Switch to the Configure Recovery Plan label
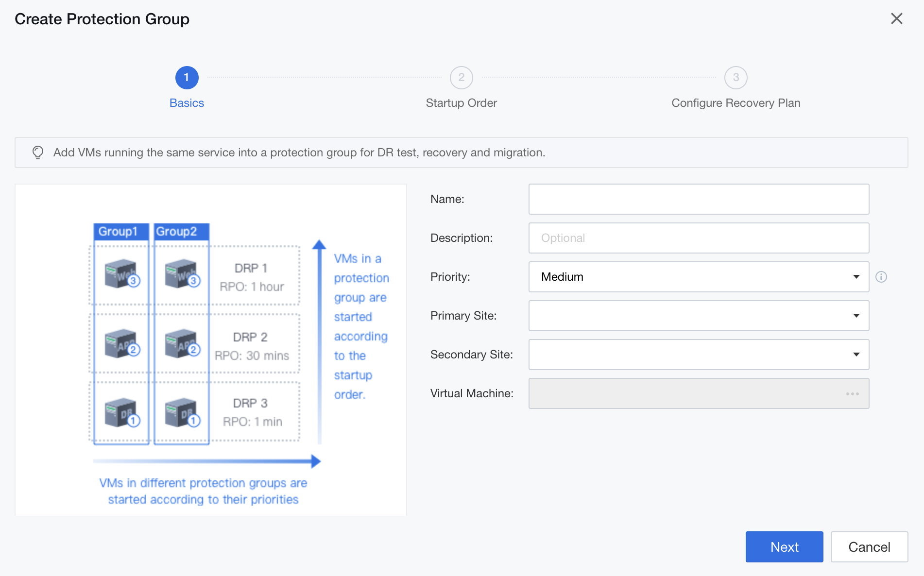924x576 pixels. [736, 103]
